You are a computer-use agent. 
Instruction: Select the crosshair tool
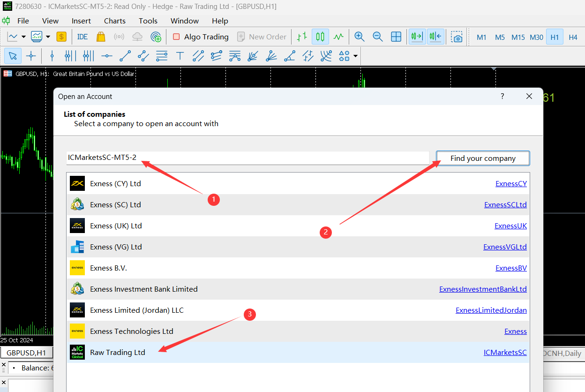(31, 56)
